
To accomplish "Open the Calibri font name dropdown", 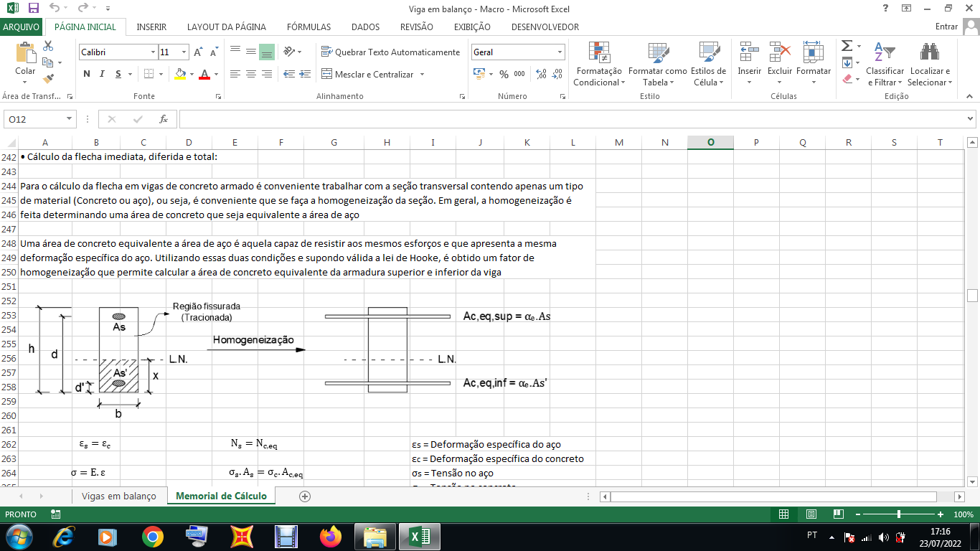I will point(153,52).
